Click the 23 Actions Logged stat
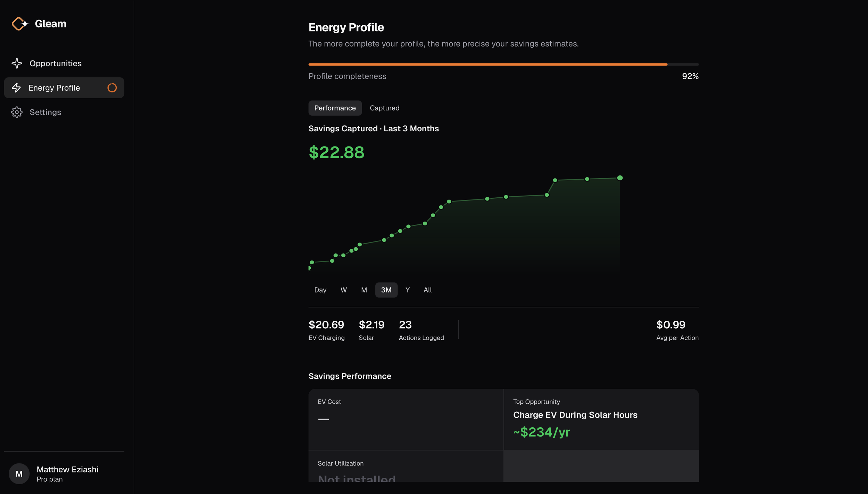The height and width of the screenshot is (494, 868). pyautogui.click(x=421, y=330)
